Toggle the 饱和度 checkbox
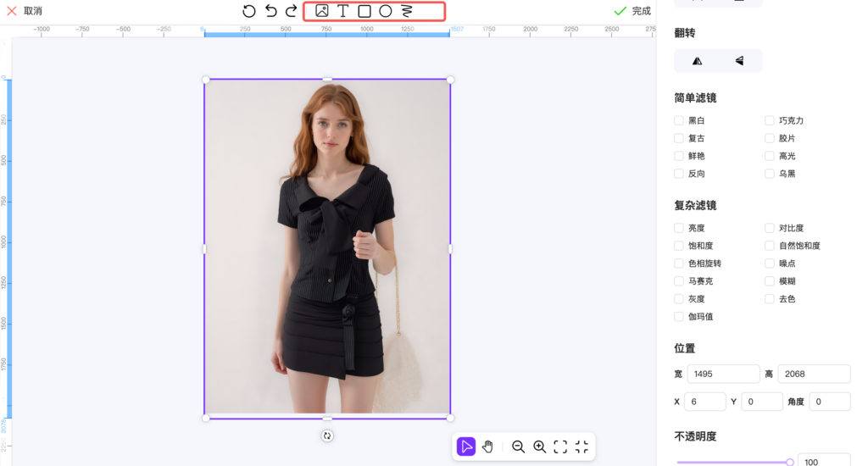The height and width of the screenshot is (466, 868). 679,246
